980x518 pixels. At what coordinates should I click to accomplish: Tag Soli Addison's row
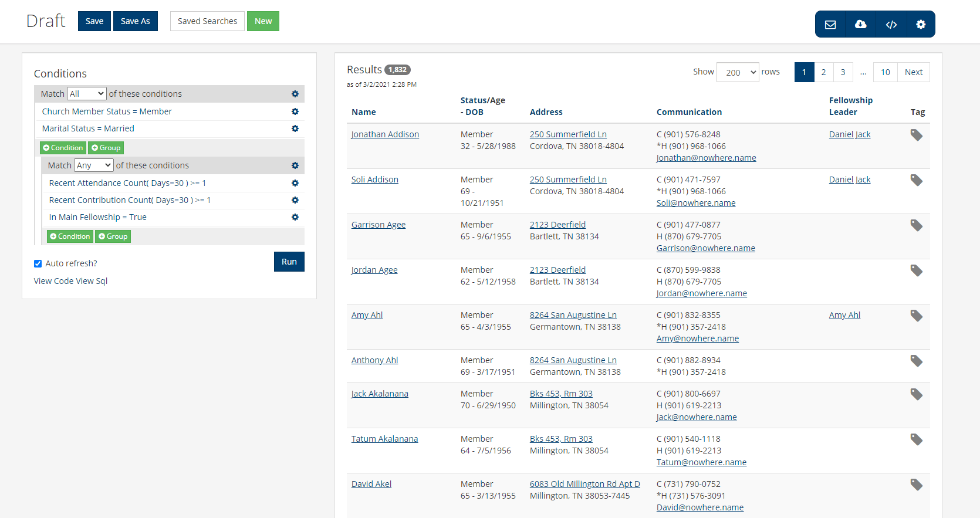coord(916,180)
